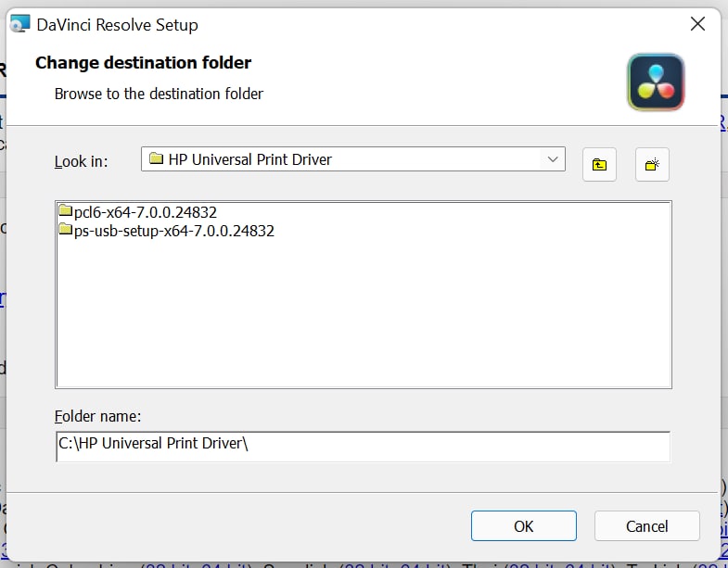Cancel the folder change
Image resolution: width=728 pixels, height=568 pixels.
pos(646,525)
